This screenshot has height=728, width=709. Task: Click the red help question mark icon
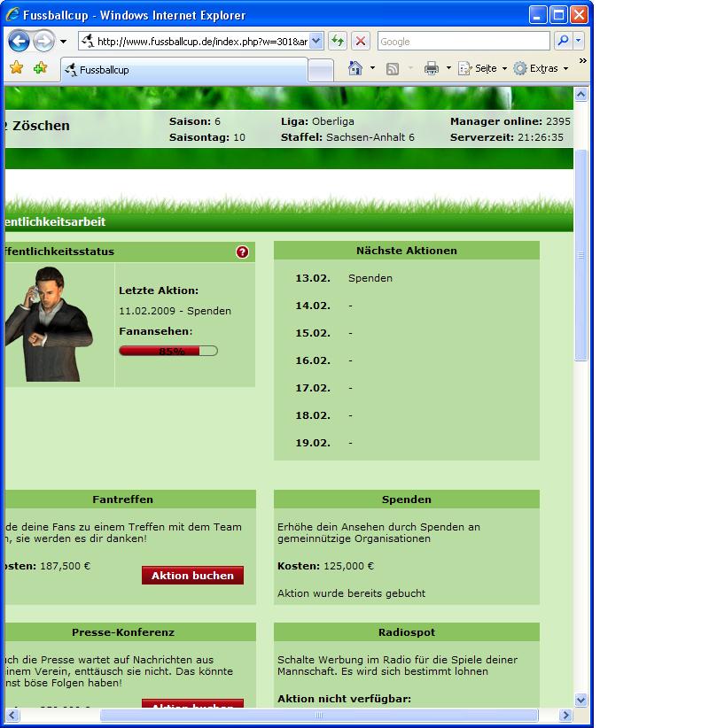[x=243, y=252]
